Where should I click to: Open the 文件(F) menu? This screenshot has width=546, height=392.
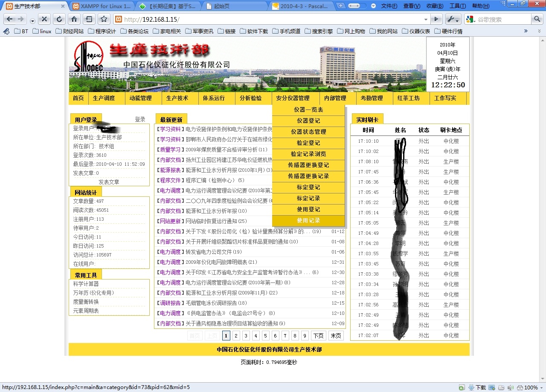click(x=389, y=6)
